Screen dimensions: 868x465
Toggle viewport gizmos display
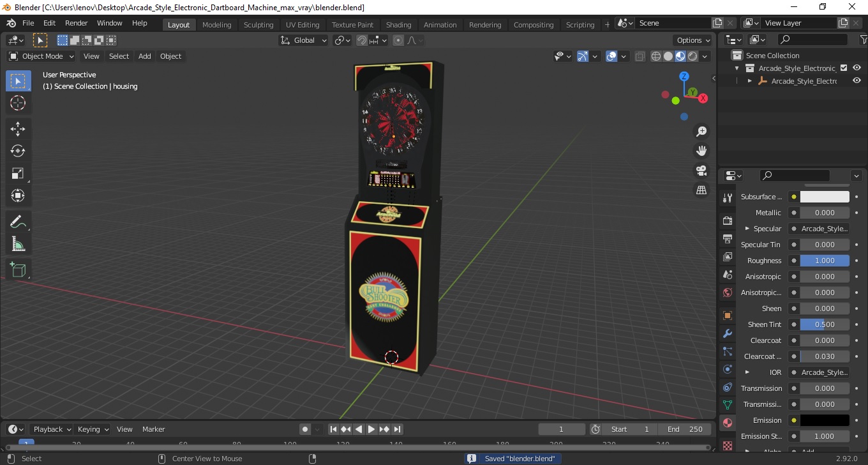click(582, 56)
